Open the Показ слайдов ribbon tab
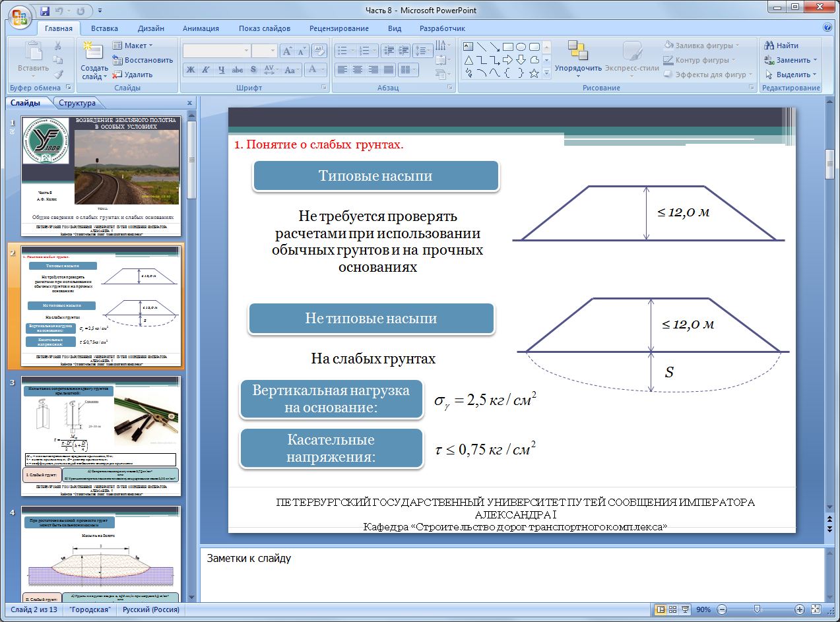Image resolution: width=840 pixels, height=622 pixels. pos(265,28)
